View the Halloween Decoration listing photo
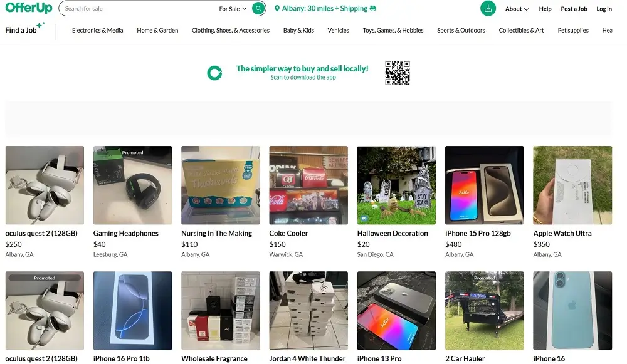The image size is (627, 364). [396, 185]
